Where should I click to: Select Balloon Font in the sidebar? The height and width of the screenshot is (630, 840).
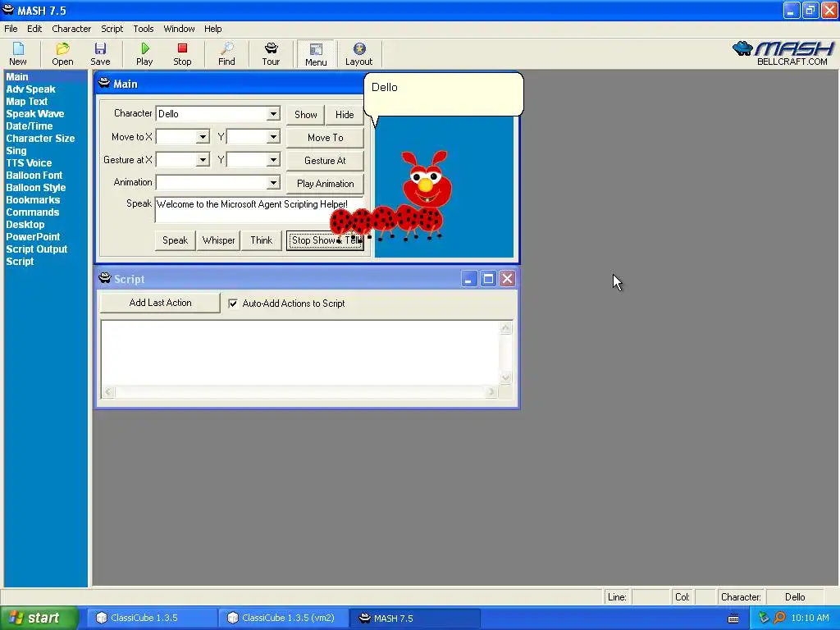(34, 176)
